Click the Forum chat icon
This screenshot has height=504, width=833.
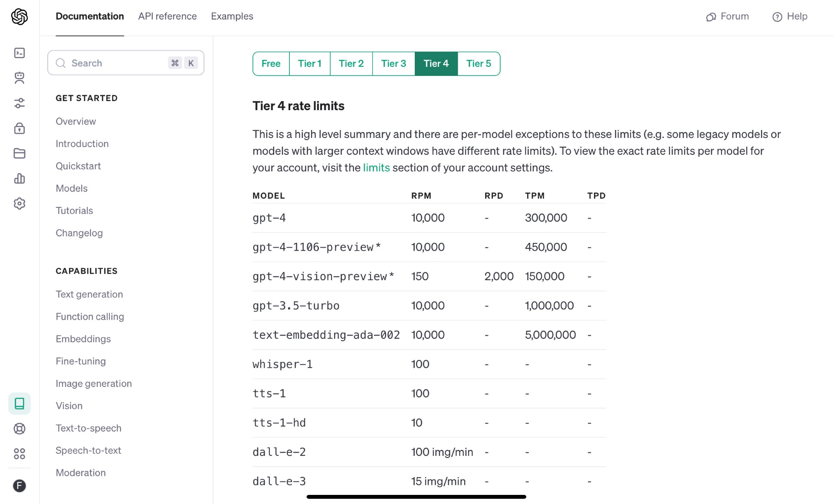tap(711, 17)
